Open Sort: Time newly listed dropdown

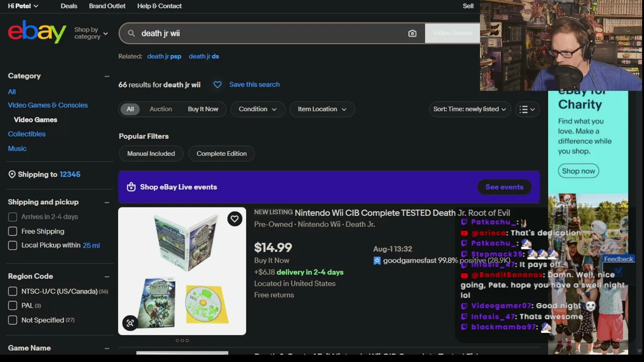click(x=470, y=109)
